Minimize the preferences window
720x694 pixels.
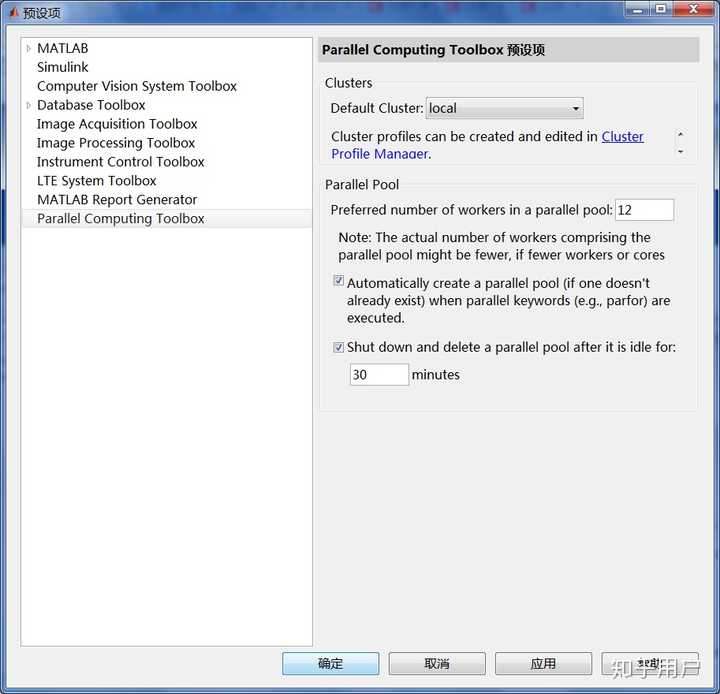pyautogui.click(x=637, y=9)
